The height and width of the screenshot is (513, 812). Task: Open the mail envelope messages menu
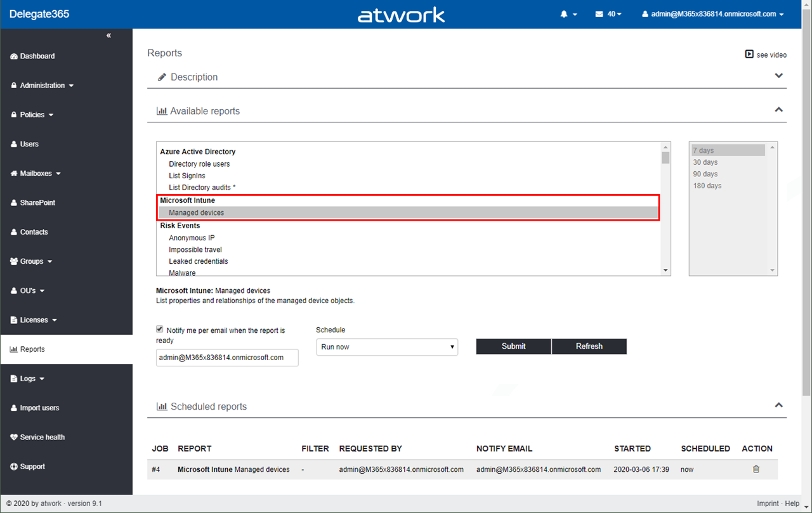[608, 14]
